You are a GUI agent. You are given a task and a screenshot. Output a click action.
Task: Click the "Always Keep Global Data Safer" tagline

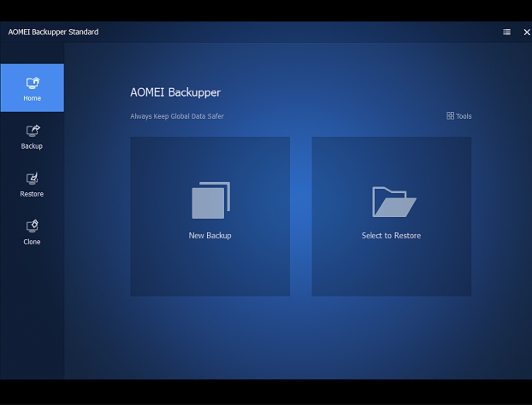177,116
